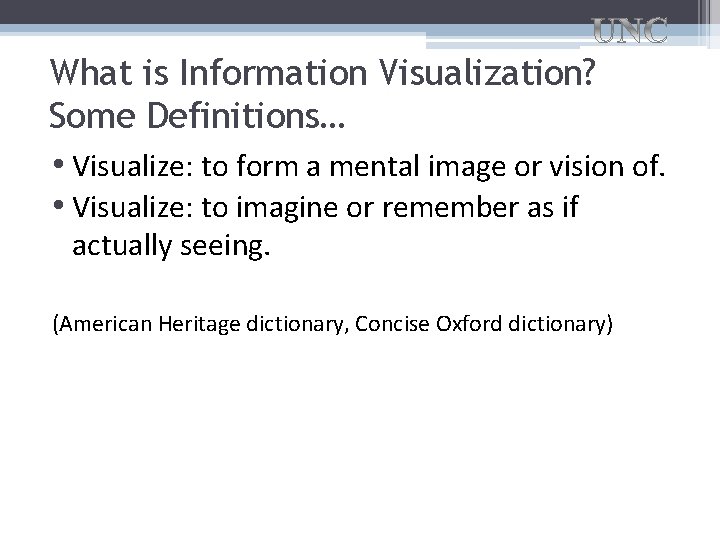Click the wrapped line 'actually seeing.'
This screenshot has width=720, height=540.
171,245
